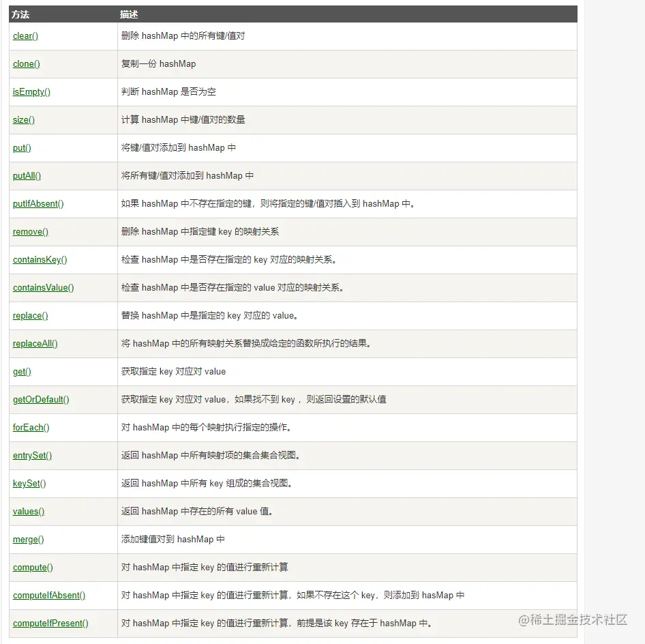Click description mentioning 'value 对应的映射关系'
645x644 pixels.
[x=232, y=288]
